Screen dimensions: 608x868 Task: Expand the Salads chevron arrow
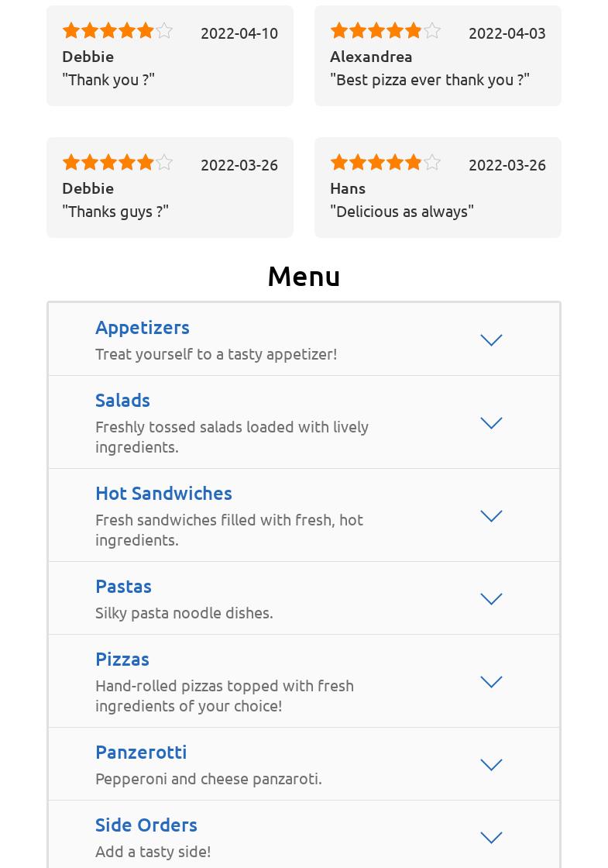[x=491, y=422]
